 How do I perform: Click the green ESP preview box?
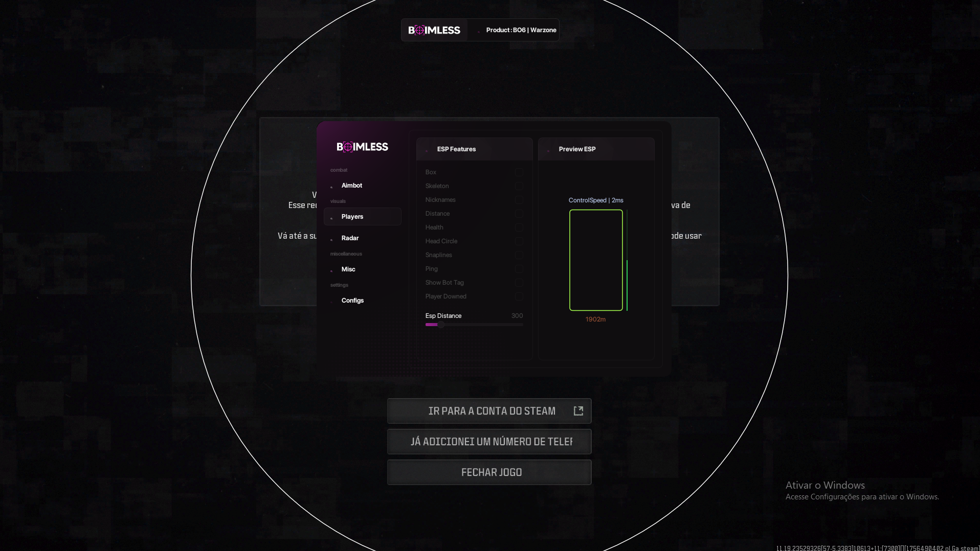596,260
